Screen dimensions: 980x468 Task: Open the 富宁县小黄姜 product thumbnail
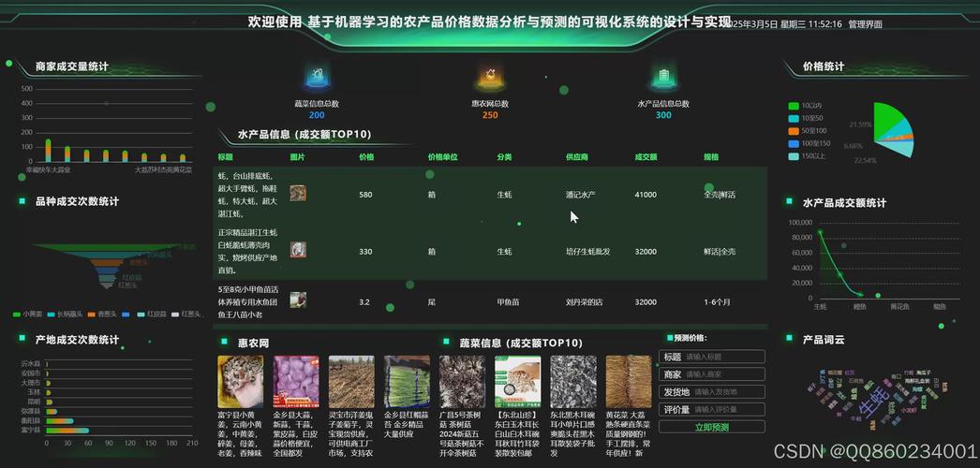(241, 382)
